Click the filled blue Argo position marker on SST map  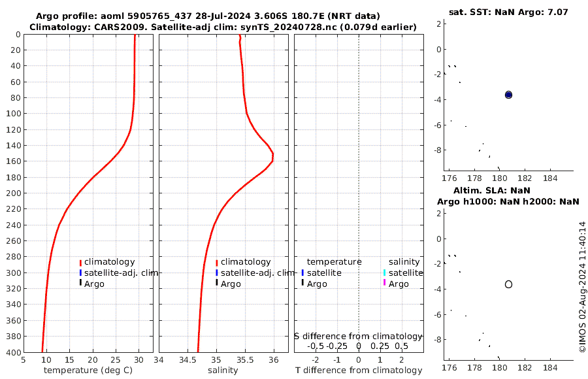pyautogui.click(x=508, y=95)
